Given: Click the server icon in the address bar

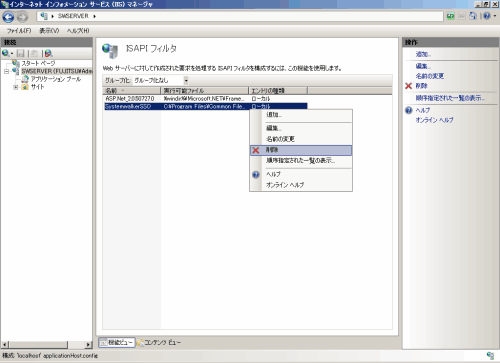Looking at the screenshot, I should [44, 16].
